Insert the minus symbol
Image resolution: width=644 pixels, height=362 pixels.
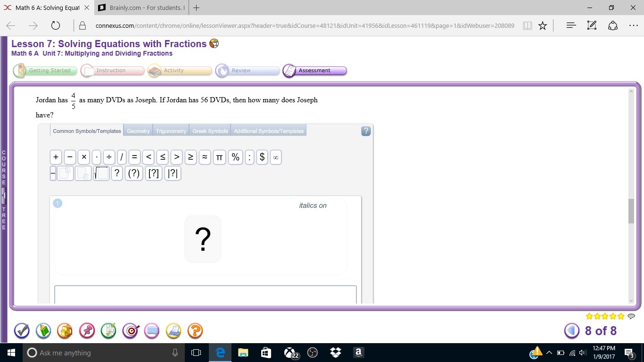(x=70, y=157)
